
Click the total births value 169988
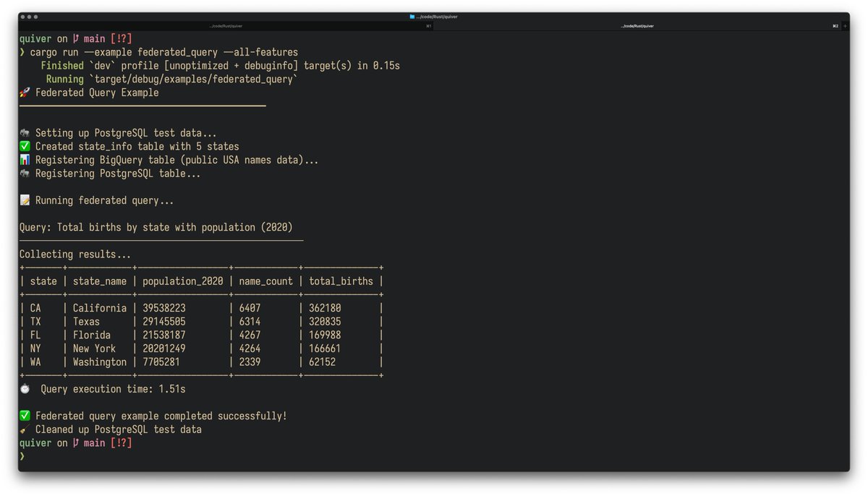325,335
